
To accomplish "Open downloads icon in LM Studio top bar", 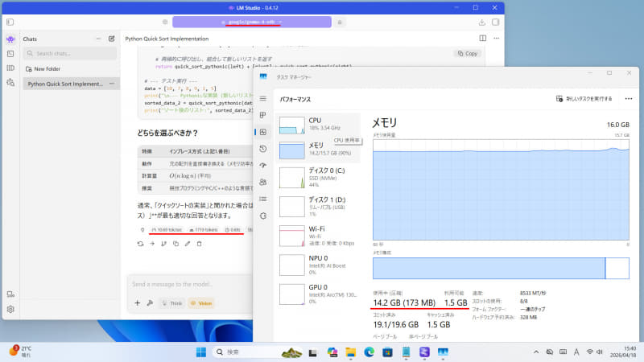I will pos(481,23).
